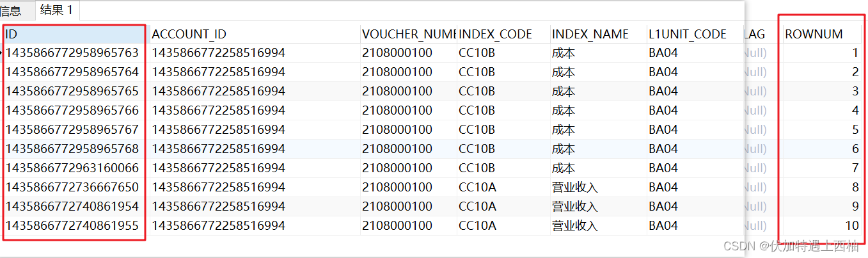Click the INDEX_NAME column header
This screenshot has width=868, height=258.
(x=598, y=34)
